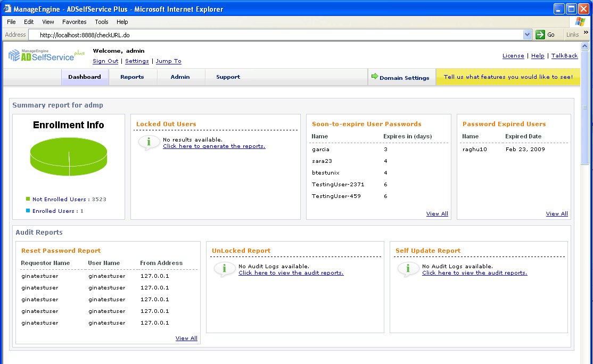Open the address bar dropdown arrow
Screen dimensions: 593x364
click(527, 35)
